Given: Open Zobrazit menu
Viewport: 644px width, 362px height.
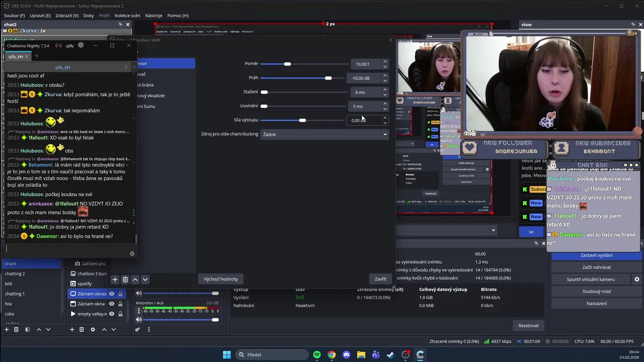Looking at the screenshot, I should coord(67,16).
